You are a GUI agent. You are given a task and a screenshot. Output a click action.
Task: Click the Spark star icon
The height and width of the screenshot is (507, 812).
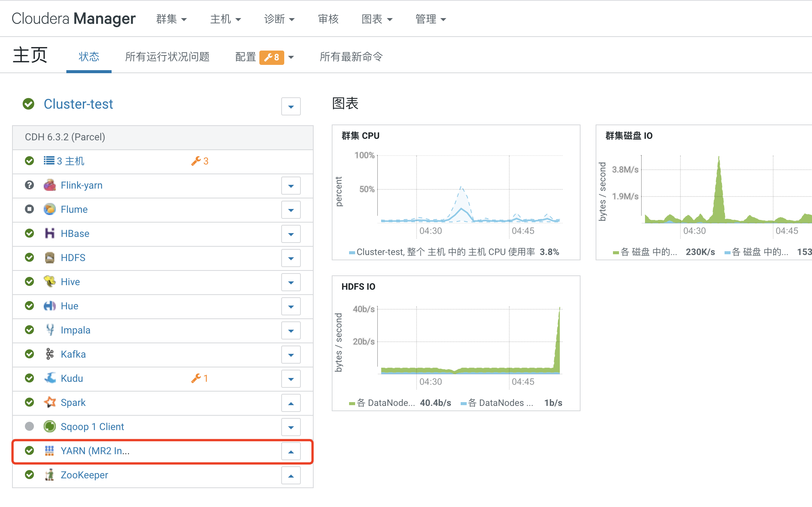(49, 402)
